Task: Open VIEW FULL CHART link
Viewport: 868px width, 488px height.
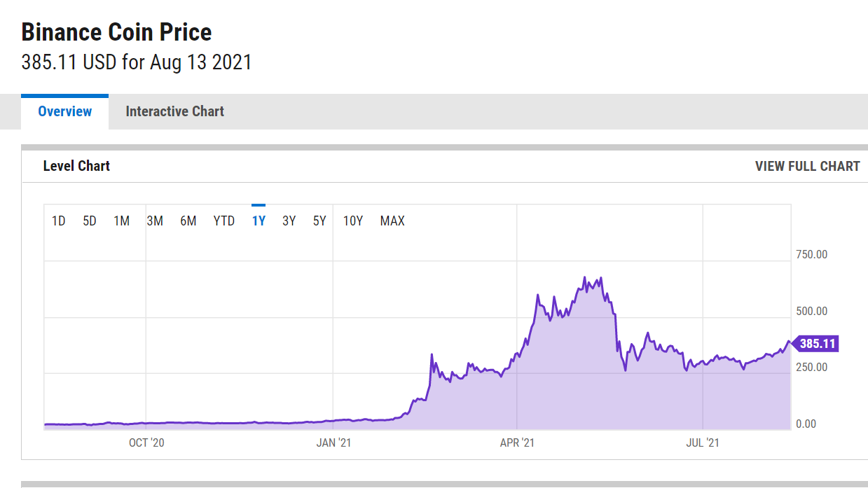Action: coord(808,166)
